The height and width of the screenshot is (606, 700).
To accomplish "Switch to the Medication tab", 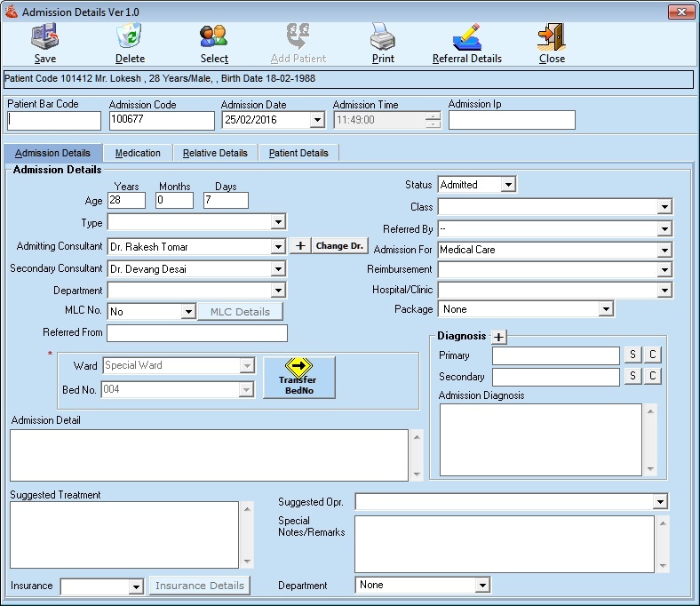I will pos(138,153).
